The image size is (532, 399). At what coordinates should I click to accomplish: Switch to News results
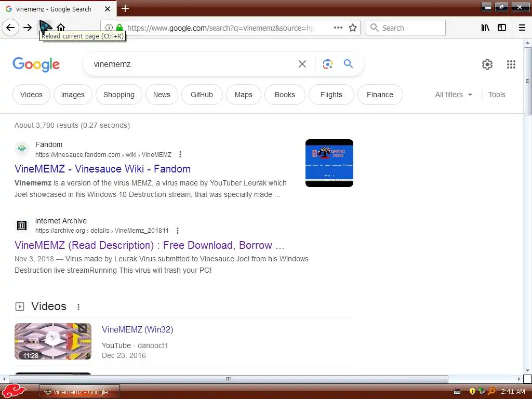[162, 95]
